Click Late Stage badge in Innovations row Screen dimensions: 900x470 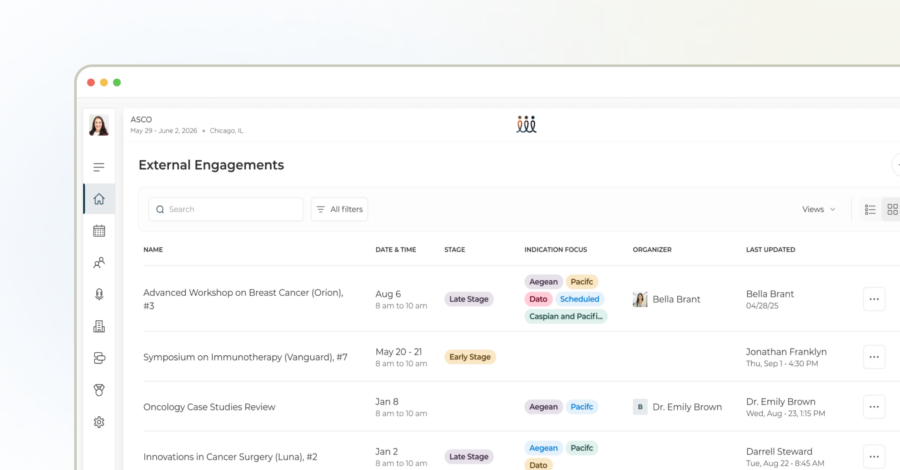point(468,457)
